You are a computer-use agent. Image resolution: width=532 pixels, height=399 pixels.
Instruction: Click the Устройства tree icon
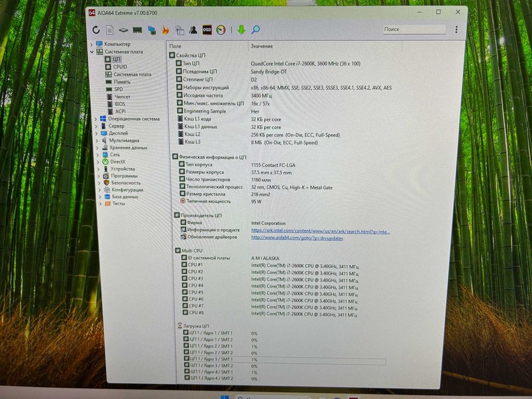(106, 169)
